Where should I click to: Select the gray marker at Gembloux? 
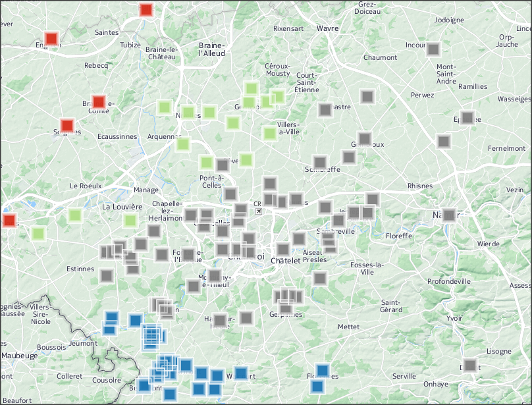364,139
